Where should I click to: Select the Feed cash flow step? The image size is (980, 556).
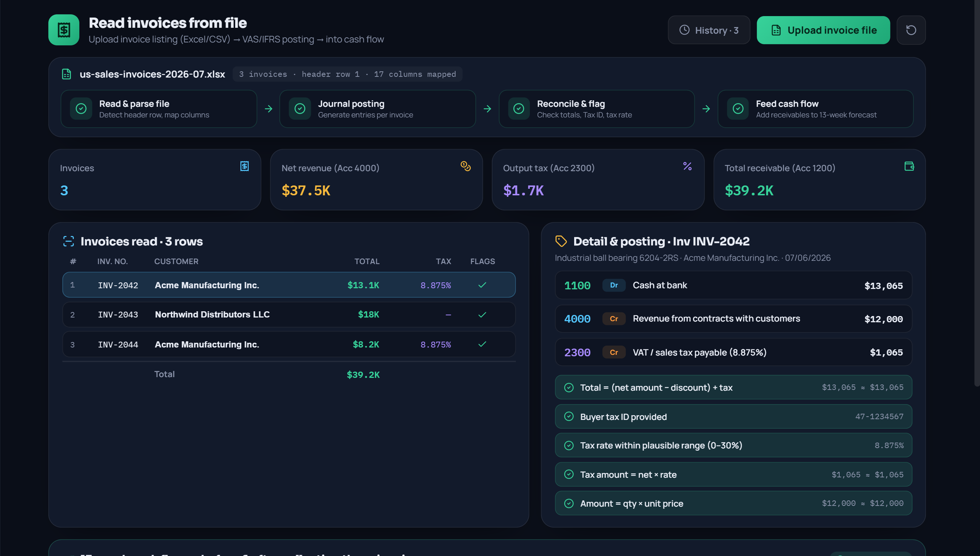815,109
